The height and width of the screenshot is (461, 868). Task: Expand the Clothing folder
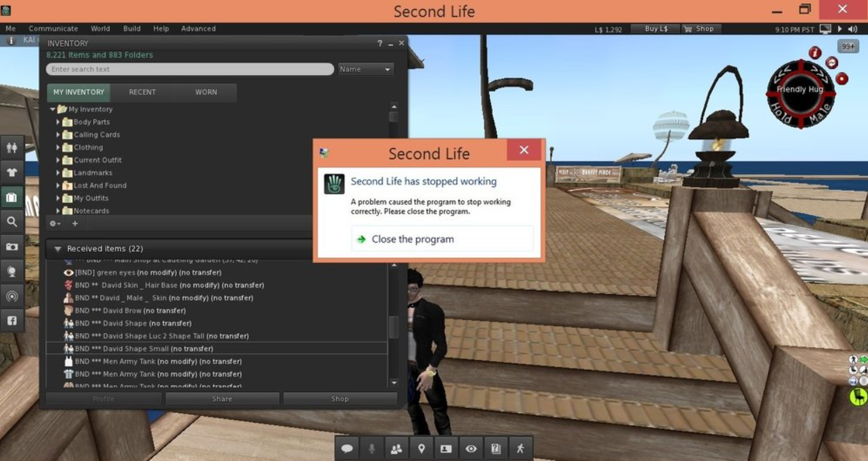pyautogui.click(x=59, y=147)
